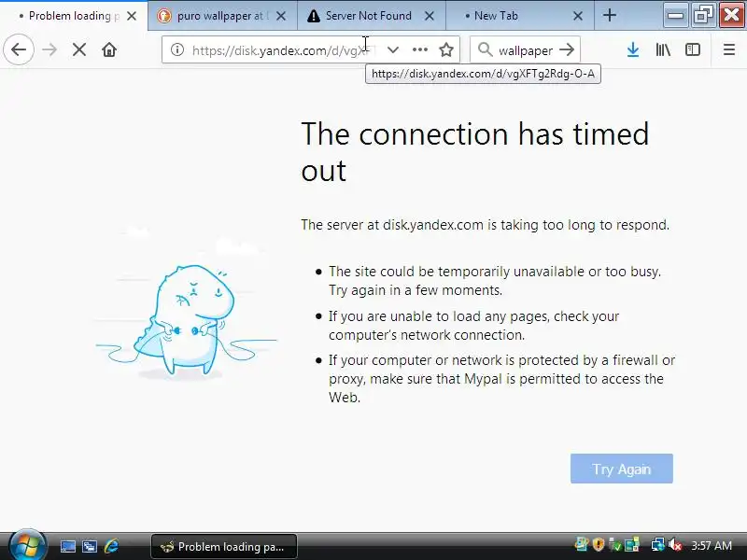Open the page actions three-dot menu
This screenshot has width=747, height=560.
(x=419, y=49)
